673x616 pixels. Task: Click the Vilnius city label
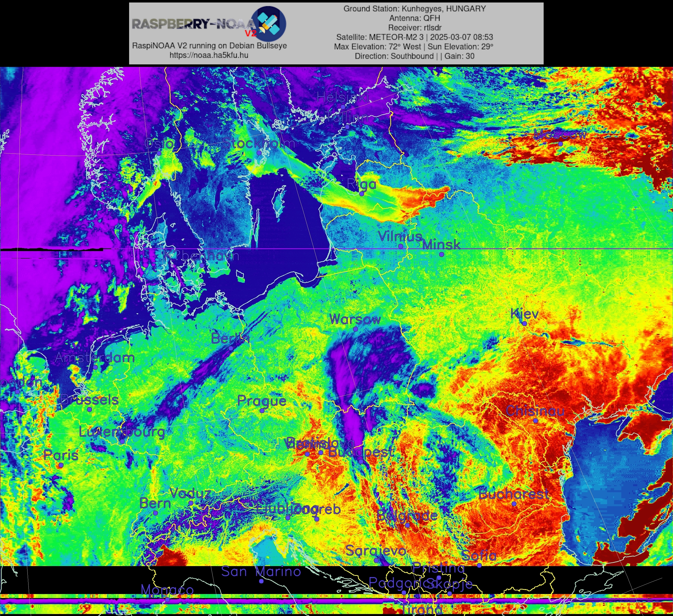pos(400,237)
